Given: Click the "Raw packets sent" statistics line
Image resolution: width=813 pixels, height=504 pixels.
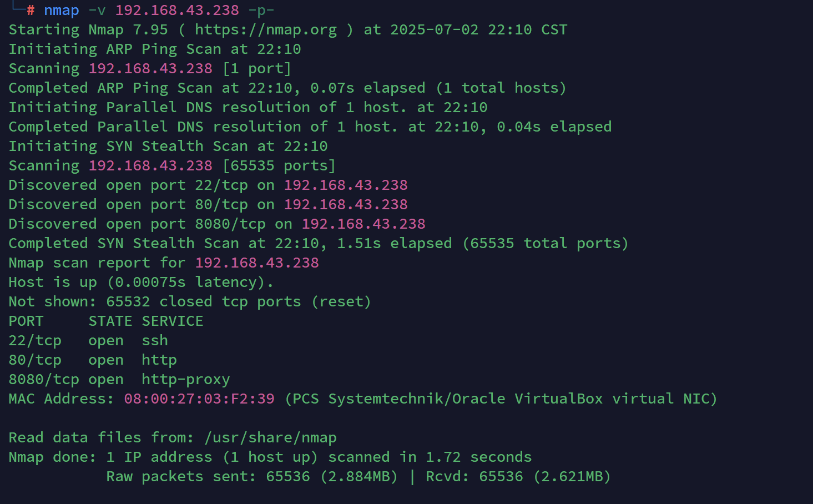Looking at the screenshot, I should pyautogui.click(x=358, y=477).
